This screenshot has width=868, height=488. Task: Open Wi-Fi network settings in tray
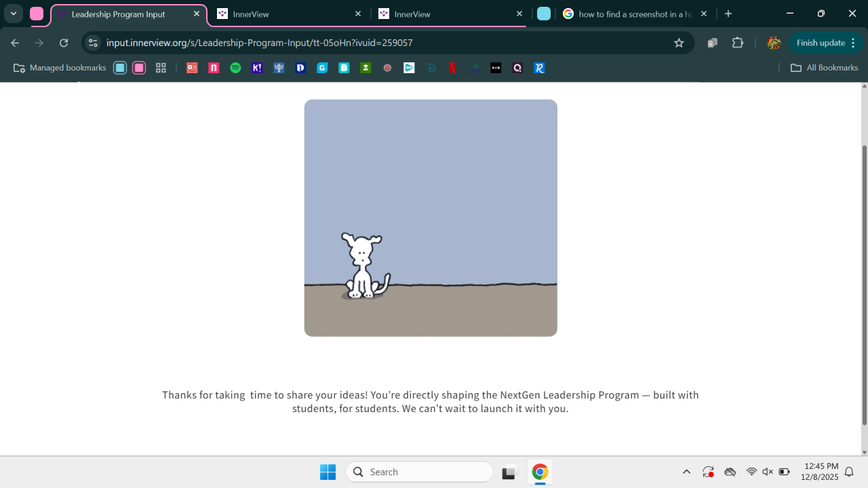click(x=751, y=472)
